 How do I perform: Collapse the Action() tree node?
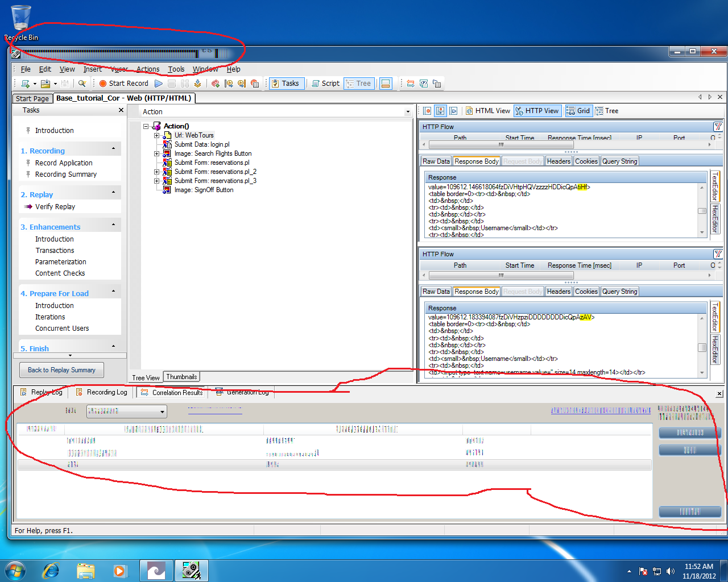[x=146, y=126]
